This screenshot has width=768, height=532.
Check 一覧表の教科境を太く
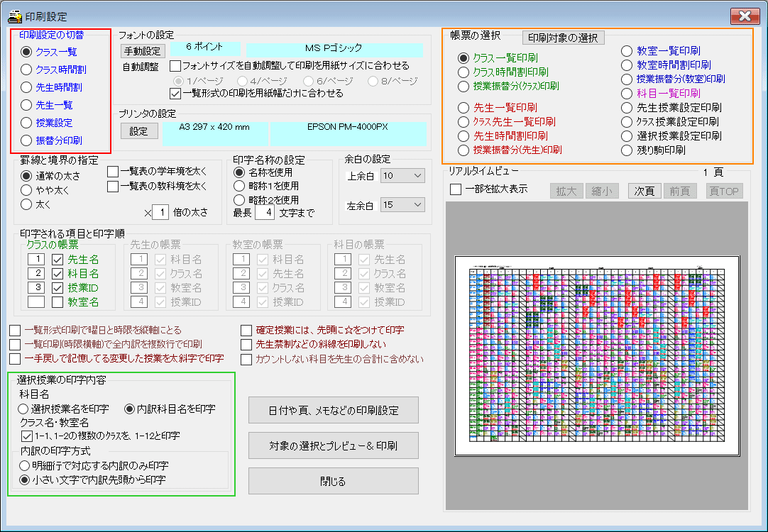(113, 187)
